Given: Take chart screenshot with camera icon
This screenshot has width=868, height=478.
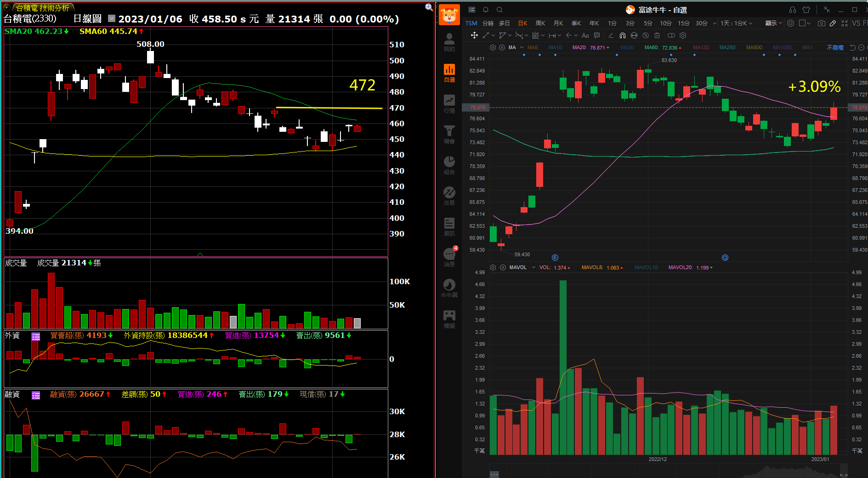Looking at the screenshot, I should [x=822, y=23].
